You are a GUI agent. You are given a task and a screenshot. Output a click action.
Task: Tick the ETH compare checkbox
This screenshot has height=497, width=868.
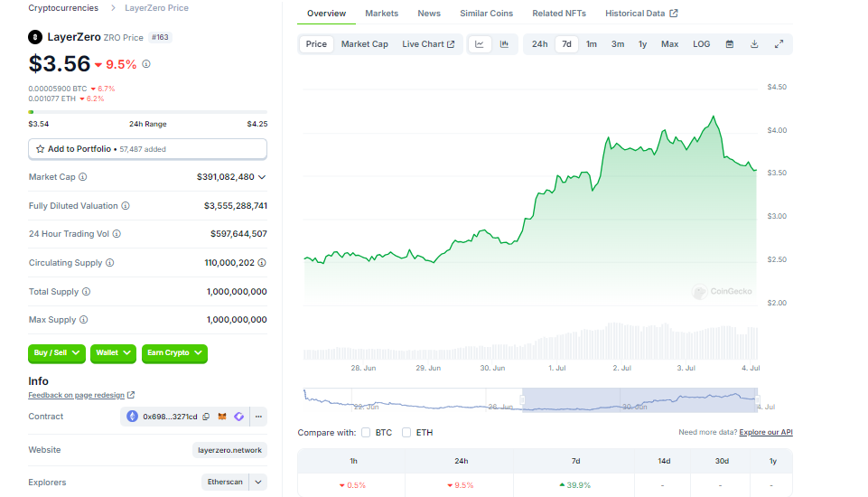(406, 433)
